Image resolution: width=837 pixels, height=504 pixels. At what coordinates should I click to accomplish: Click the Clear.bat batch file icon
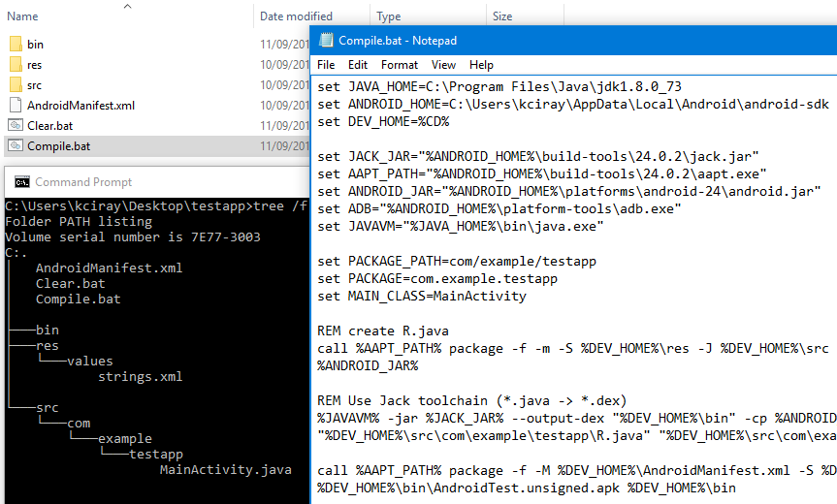coord(16,125)
